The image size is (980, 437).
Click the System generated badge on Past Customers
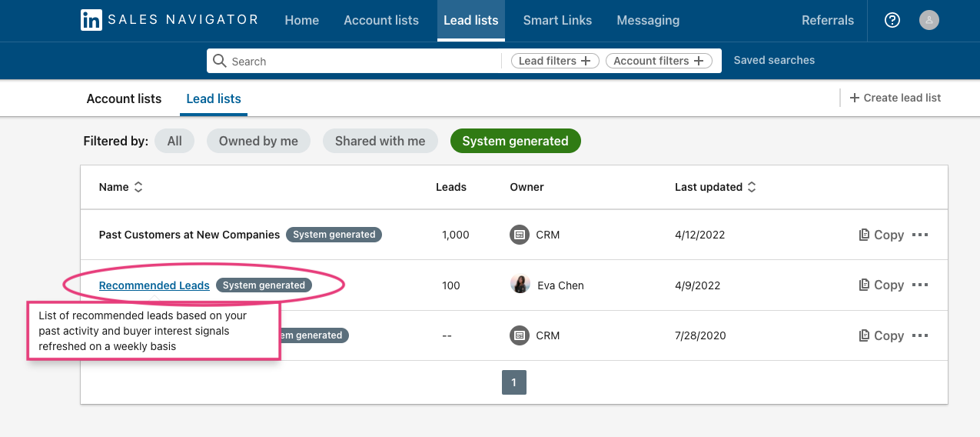point(334,235)
